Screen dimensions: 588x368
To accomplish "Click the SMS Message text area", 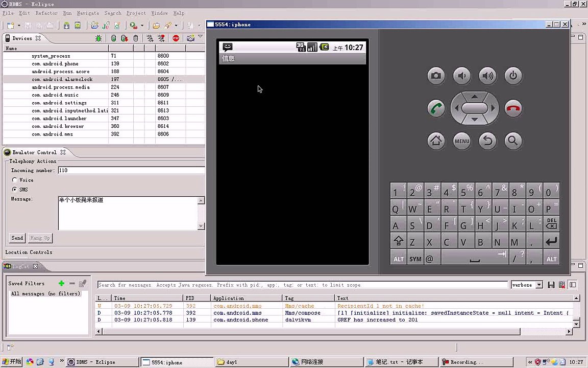I will click(x=128, y=213).
